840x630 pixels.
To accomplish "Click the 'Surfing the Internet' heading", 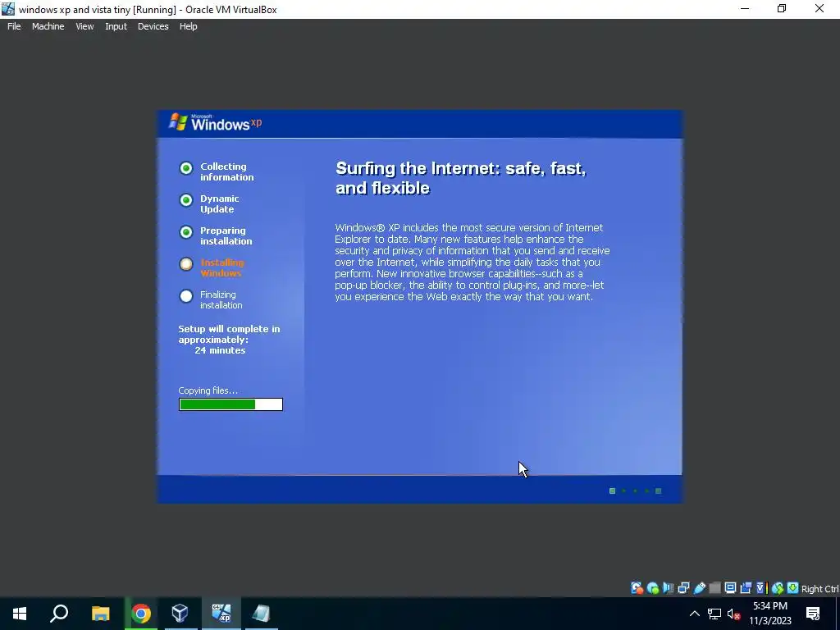I will (x=461, y=178).
